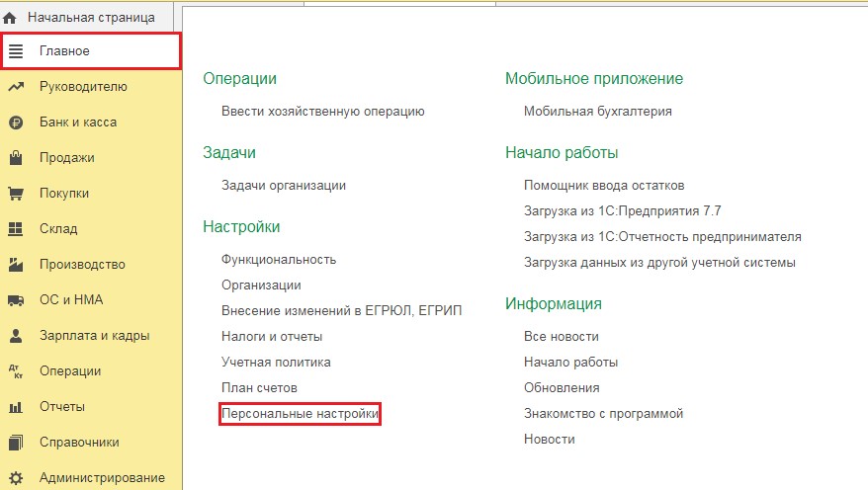Click the home icon beside Начальная страница
The width and height of the screenshot is (868, 490).
11,18
